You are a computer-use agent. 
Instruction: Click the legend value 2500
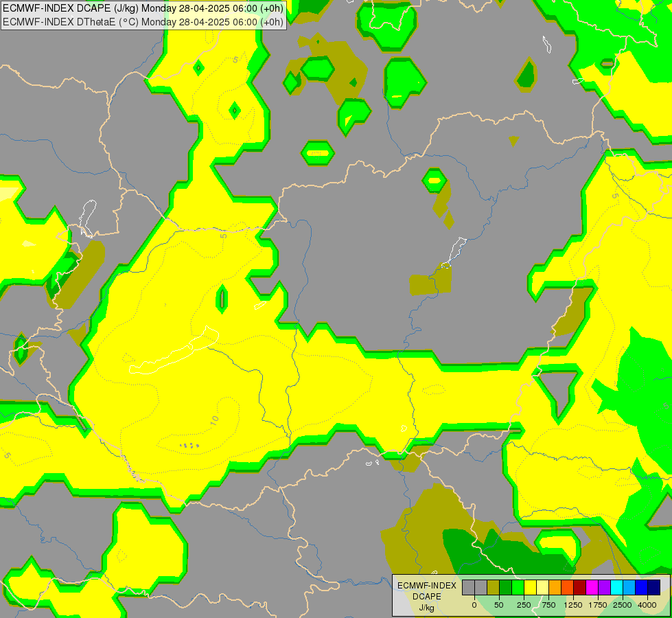[x=623, y=605]
